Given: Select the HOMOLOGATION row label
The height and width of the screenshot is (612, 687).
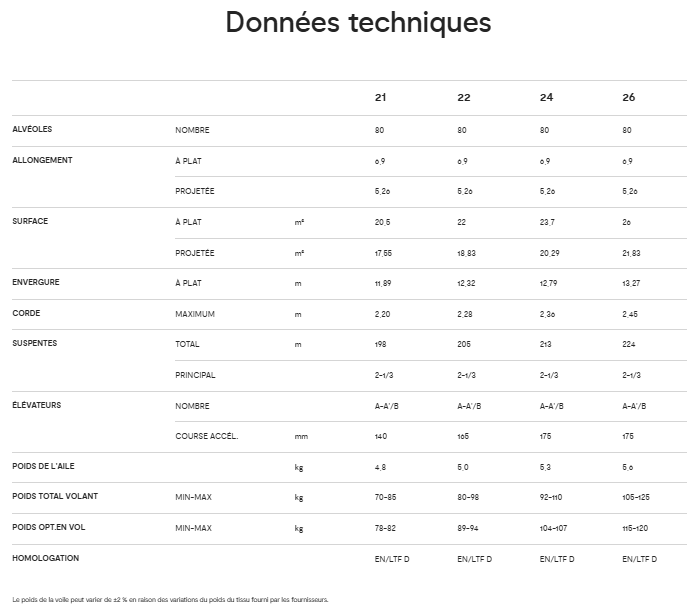Looking at the screenshot, I should tap(45, 557).
